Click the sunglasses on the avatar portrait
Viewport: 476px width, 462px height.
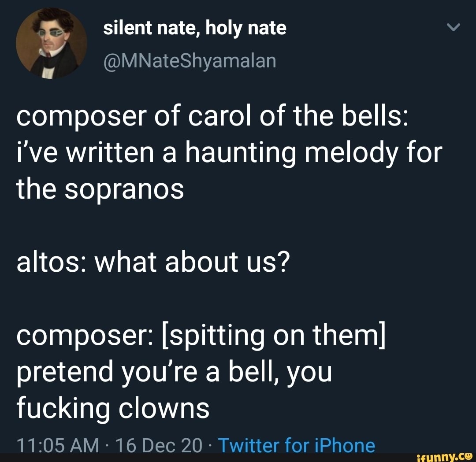coord(51,33)
